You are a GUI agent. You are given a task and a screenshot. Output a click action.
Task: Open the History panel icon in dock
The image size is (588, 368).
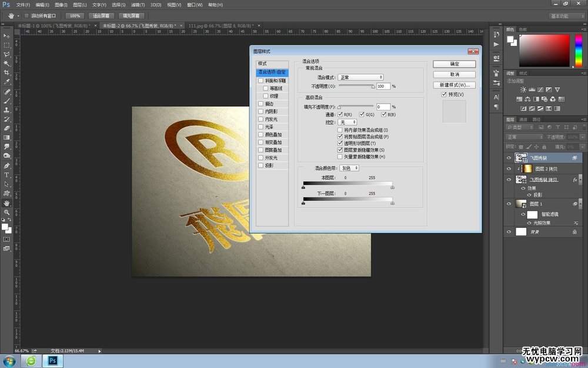click(496, 35)
